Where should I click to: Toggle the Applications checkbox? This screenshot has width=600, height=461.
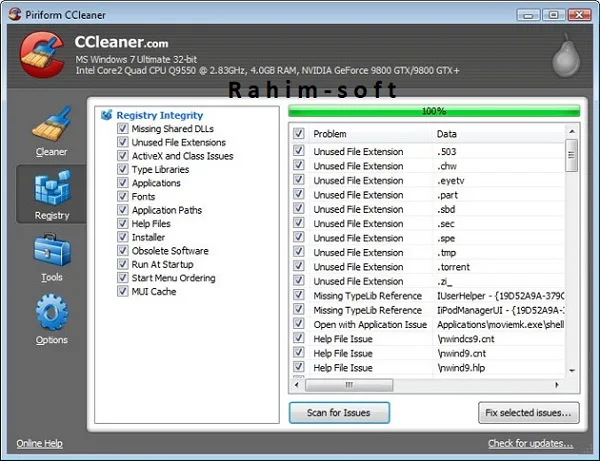(x=122, y=183)
